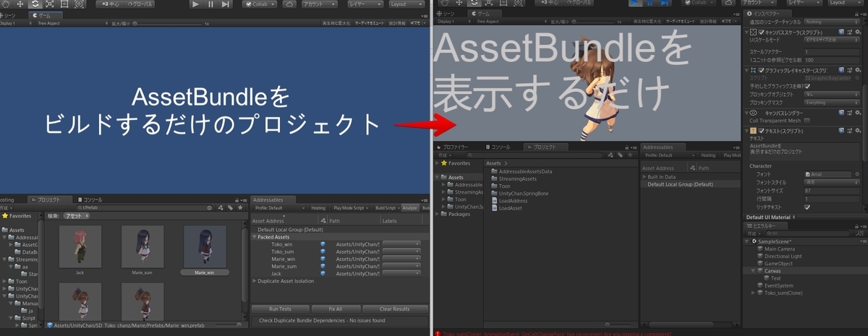Toggle リッチテキスト checkbox in Inspector
868x336 pixels.
807,207
